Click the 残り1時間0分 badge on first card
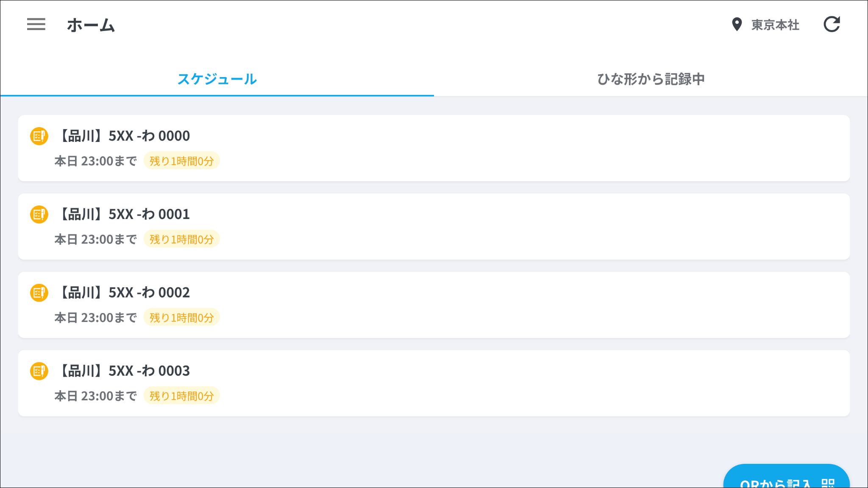This screenshot has height=488, width=868. tap(181, 161)
